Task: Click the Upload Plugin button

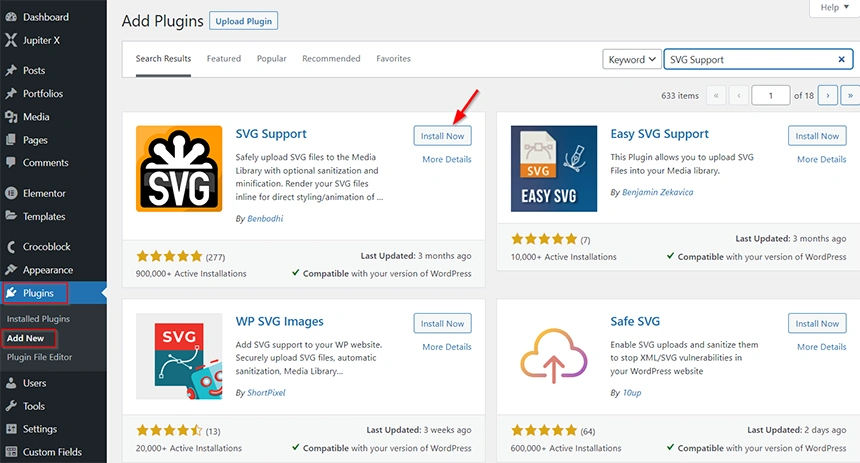Action: click(x=244, y=21)
